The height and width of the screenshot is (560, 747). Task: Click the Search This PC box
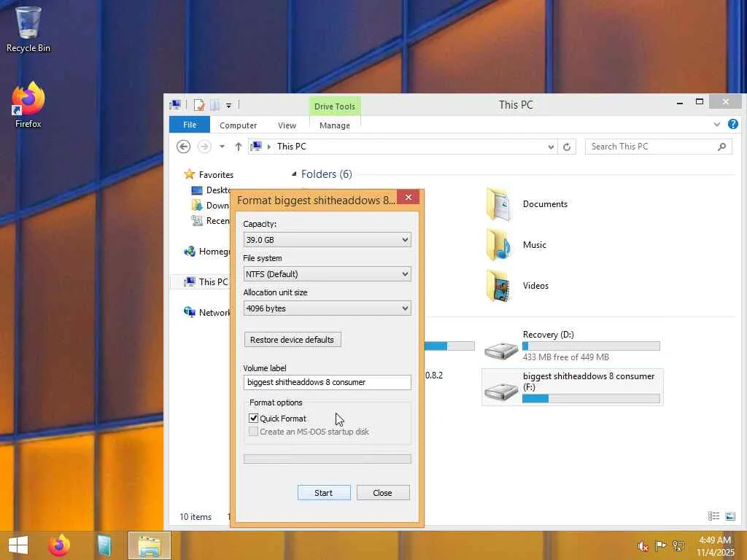659,147
